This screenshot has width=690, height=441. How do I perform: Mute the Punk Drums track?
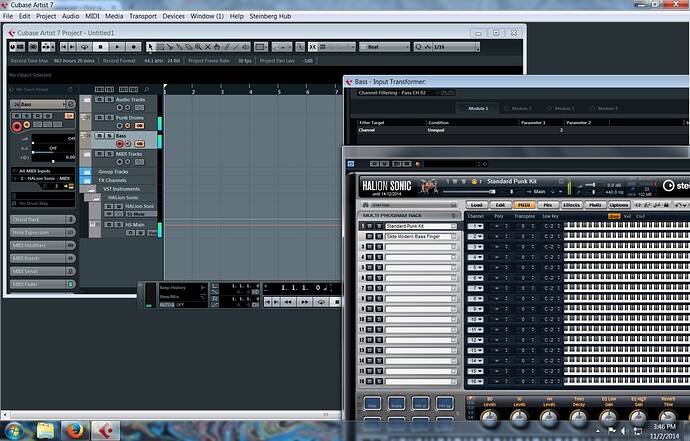coord(99,118)
